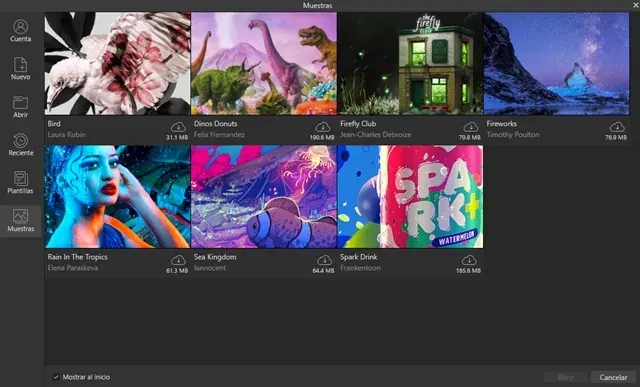Select the Dinos Donuts dinosaur thumbnail
Screen dimensions: 640x387
tap(264, 63)
